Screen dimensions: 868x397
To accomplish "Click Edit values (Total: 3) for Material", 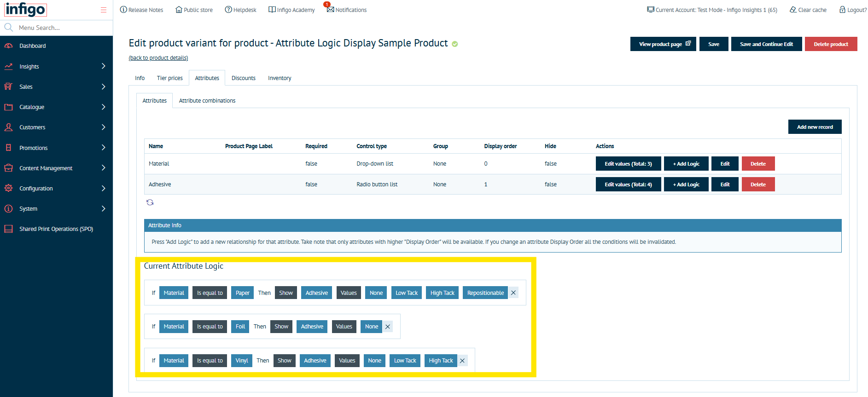I will click(628, 164).
